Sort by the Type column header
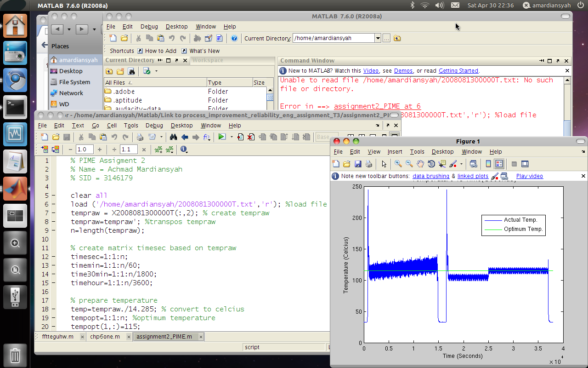Viewport: 588px width, 368px height. [x=229, y=83]
